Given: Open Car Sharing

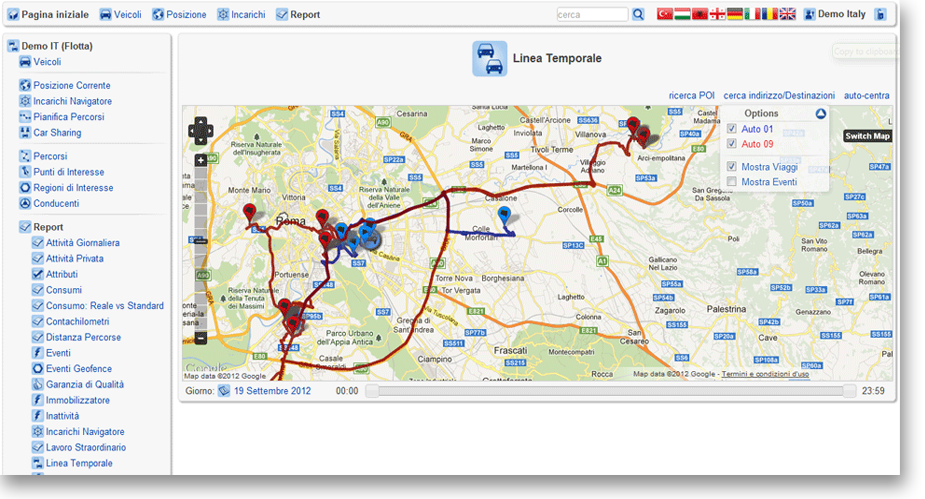Looking at the screenshot, I should click(50, 133).
